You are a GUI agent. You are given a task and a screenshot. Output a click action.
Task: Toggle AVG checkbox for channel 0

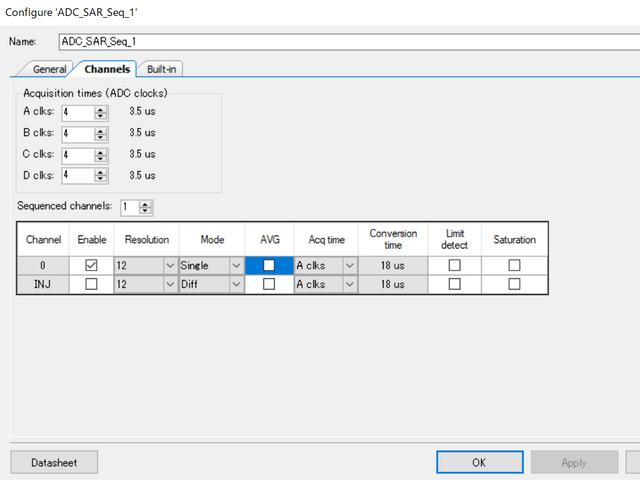[x=269, y=266]
